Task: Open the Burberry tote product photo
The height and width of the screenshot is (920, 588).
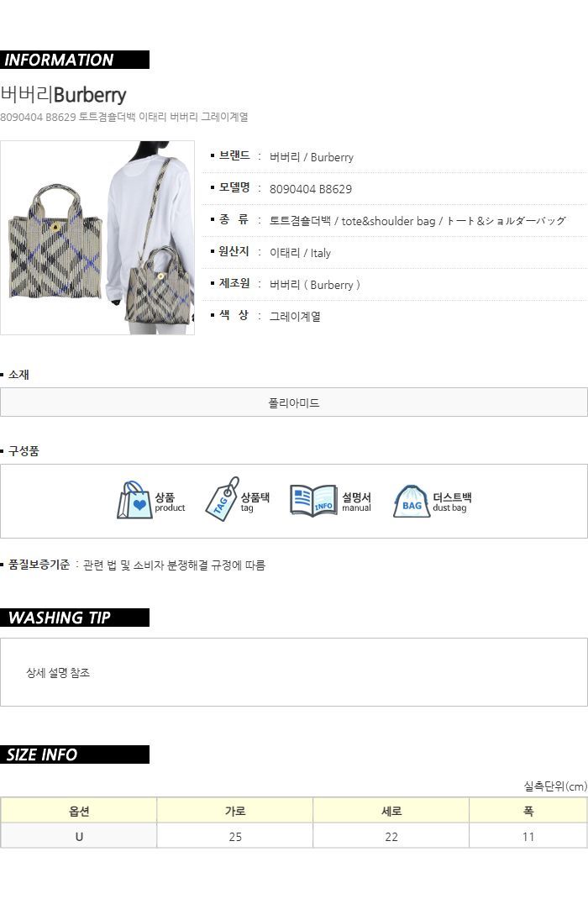Action: 97,238
